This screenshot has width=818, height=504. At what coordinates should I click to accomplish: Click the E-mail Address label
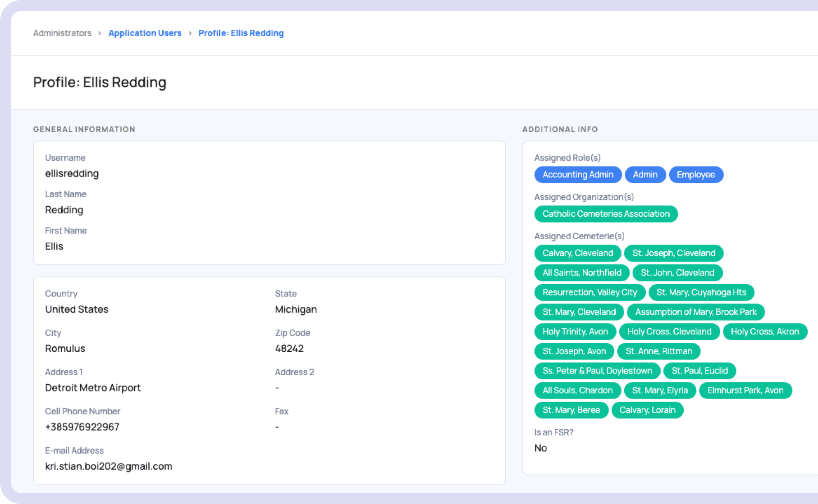click(x=74, y=450)
